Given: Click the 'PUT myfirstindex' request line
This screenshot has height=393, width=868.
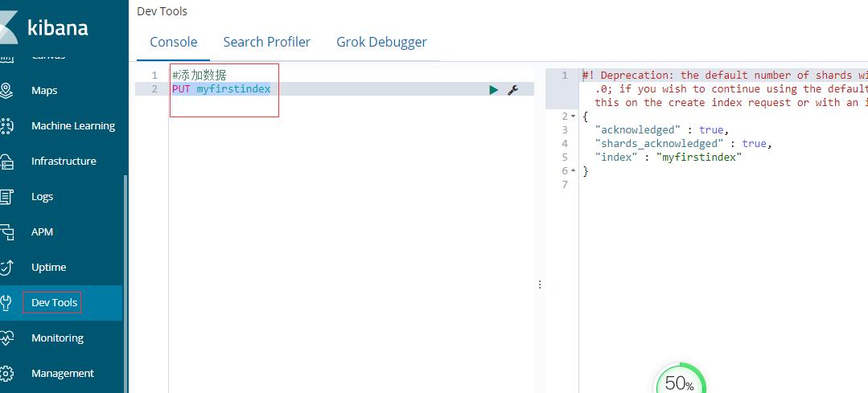Looking at the screenshot, I should [x=221, y=89].
